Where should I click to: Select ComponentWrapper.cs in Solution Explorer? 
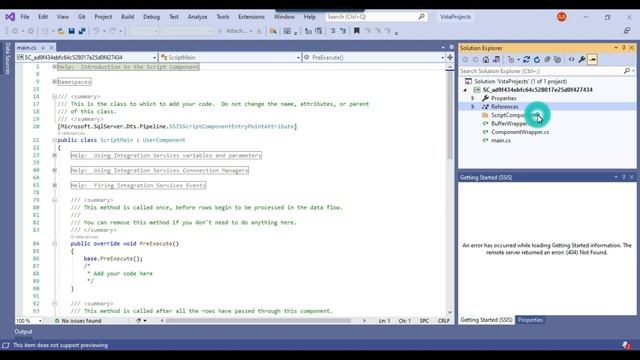[x=520, y=132]
